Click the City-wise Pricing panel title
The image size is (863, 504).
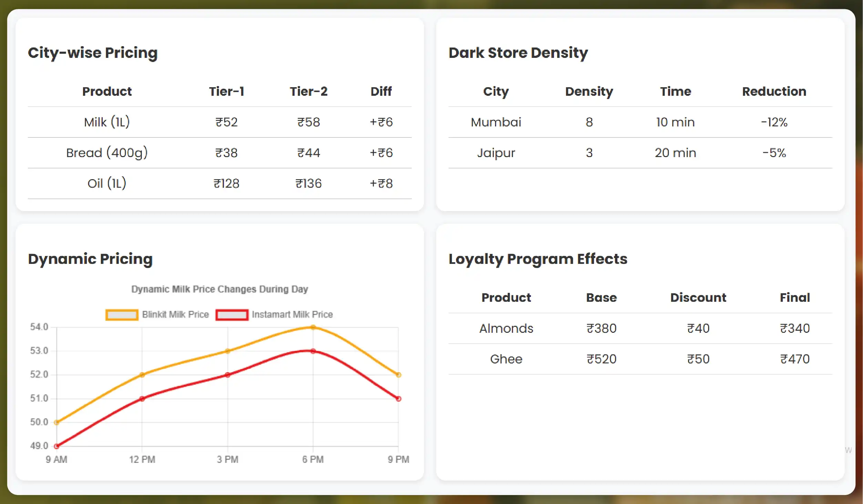pyautogui.click(x=93, y=52)
